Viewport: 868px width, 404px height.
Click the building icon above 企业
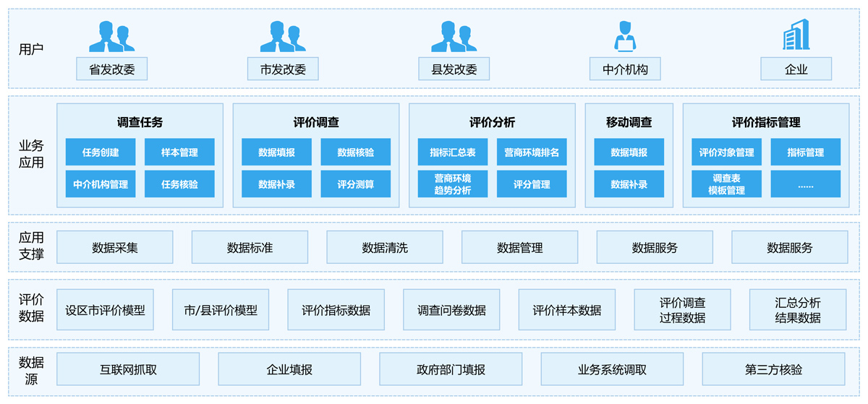[x=796, y=35]
